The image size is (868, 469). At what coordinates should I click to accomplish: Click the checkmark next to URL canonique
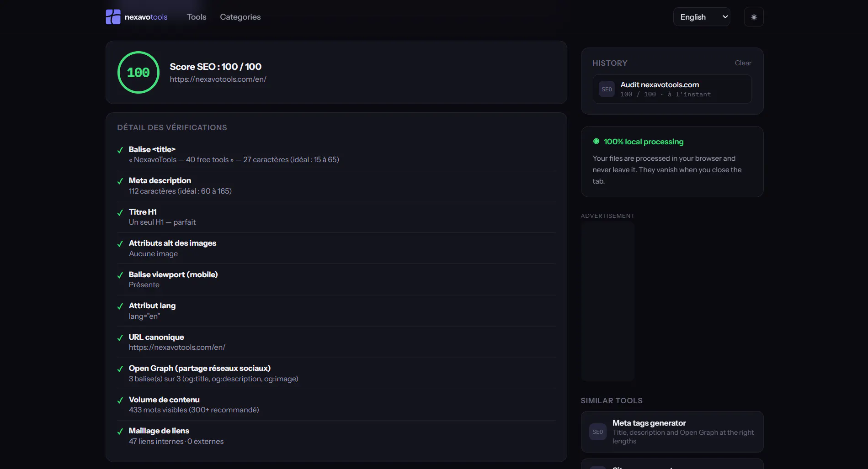tap(120, 337)
